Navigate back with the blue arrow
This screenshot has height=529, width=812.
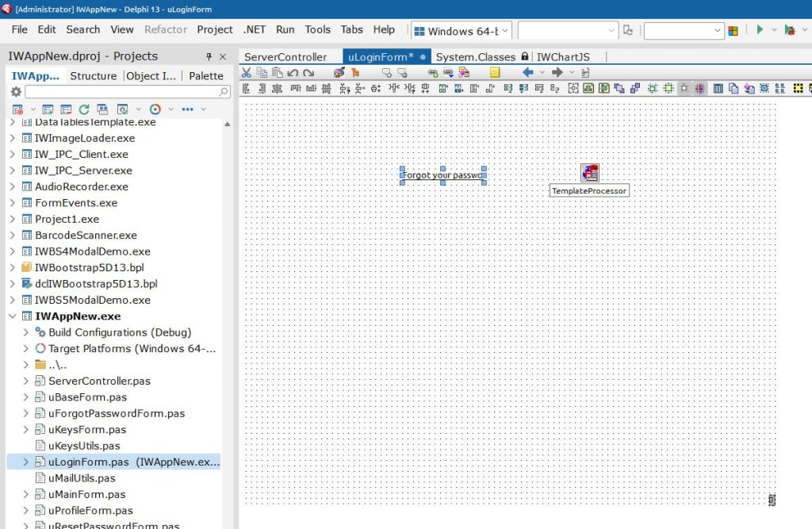[527, 72]
